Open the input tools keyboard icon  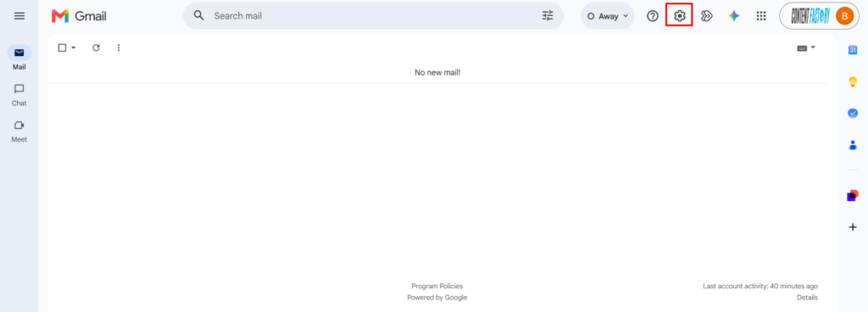pos(802,48)
